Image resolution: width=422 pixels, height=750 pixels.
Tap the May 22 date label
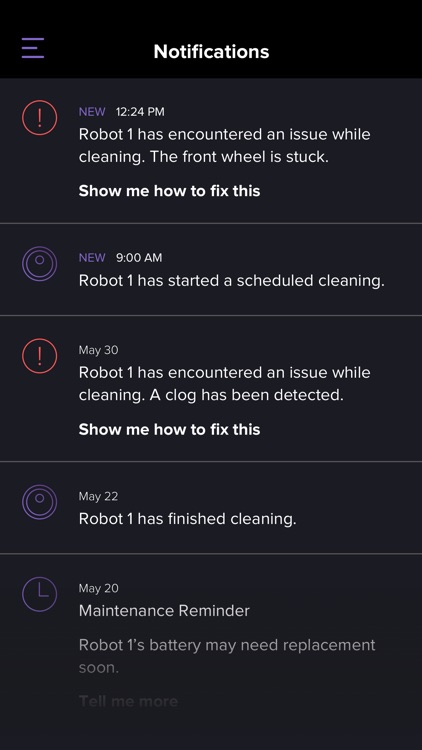(98, 496)
